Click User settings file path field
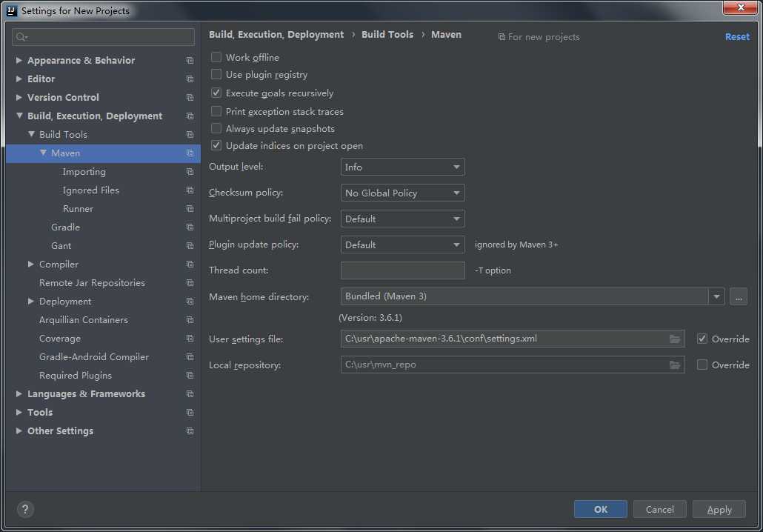The height and width of the screenshot is (532, 763). tap(513, 339)
